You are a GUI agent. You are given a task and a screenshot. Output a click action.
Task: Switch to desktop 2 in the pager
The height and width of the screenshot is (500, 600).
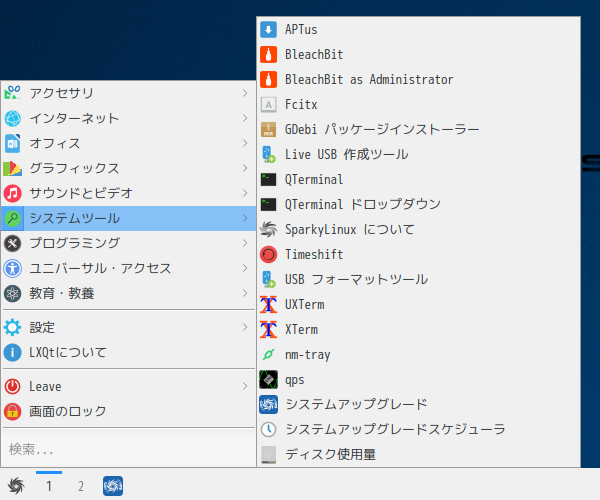click(x=81, y=486)
